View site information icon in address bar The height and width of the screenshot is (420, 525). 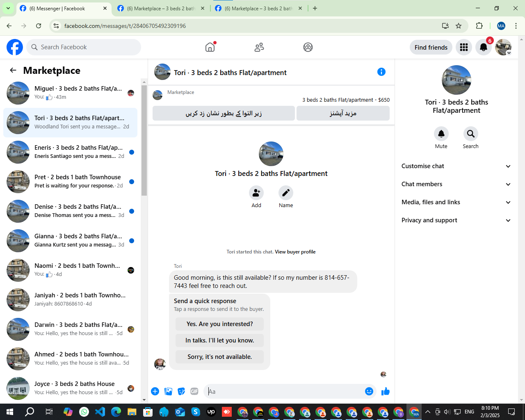[56, 26]
